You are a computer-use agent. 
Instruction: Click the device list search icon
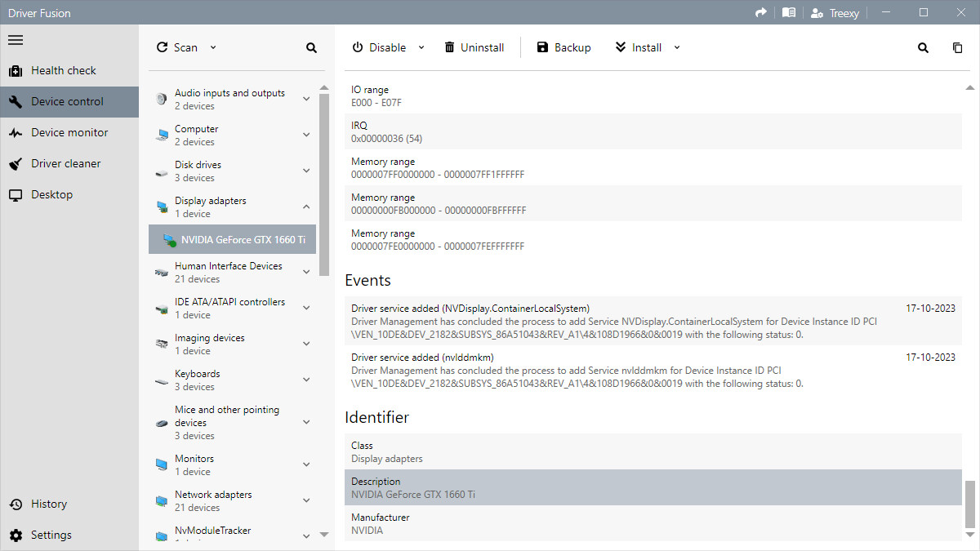[x=311, y=48]
